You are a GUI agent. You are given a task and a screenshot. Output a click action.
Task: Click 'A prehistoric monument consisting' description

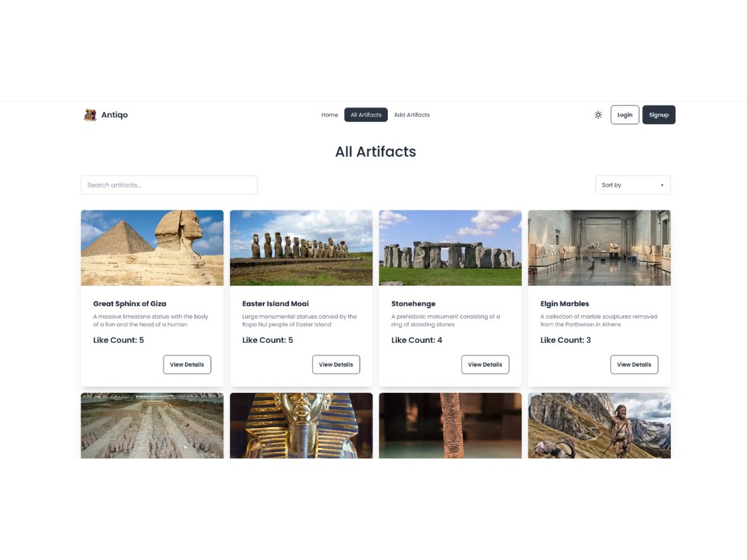tap(445, 320)
